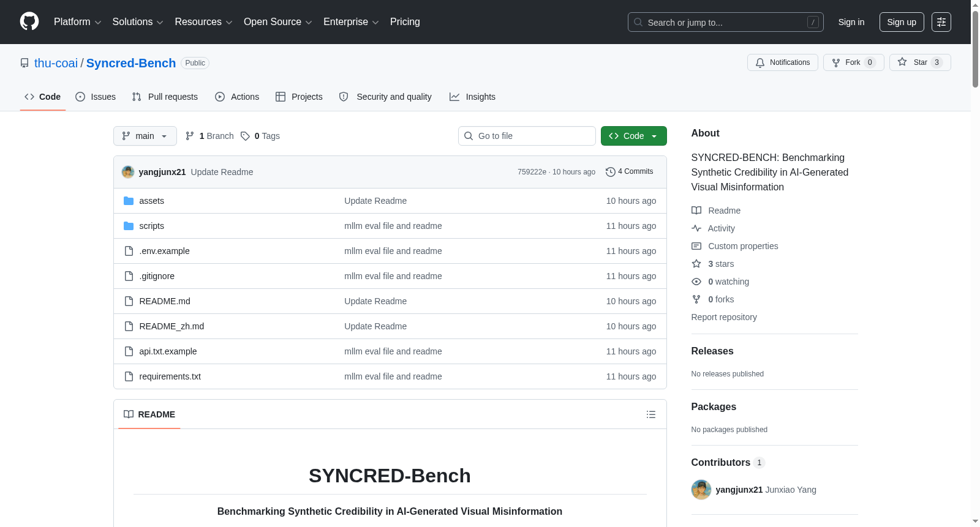Click the repository icon before thu-coai
The width and height of the screenshot is (980, 527).
tap(24, 63)
